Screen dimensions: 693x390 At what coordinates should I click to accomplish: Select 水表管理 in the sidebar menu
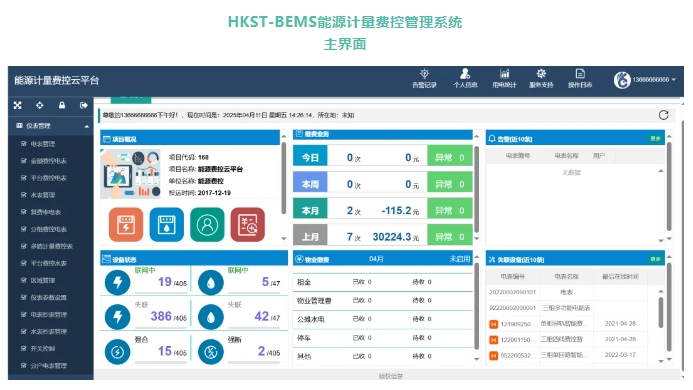(x=43, y=195)
